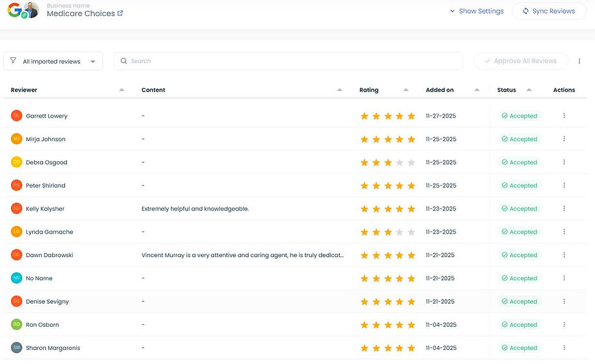The height and width of the screenshot is (364, 595).
Task: Click Debra Osgood's avatar icon
Action: tap(16, 162)
